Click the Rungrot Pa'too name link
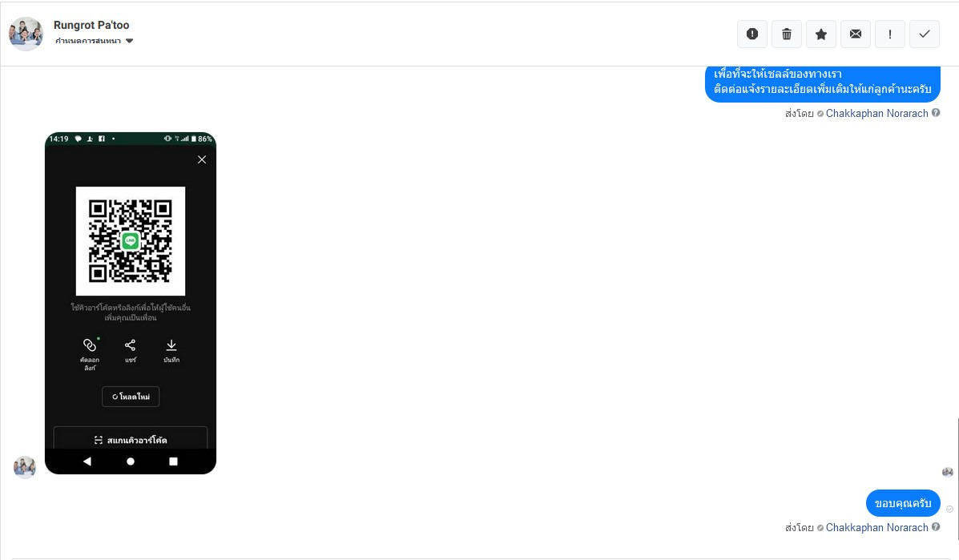The height and width of the screenshot is (560, 959). [91, 25]
